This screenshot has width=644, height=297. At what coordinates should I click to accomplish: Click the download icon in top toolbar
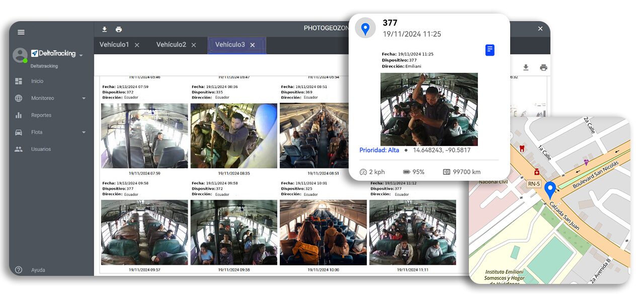(105, 29)
